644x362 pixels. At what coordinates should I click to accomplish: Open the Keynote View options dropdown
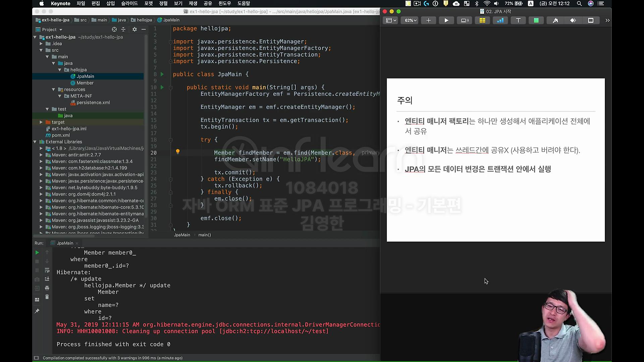click(391, 21)
